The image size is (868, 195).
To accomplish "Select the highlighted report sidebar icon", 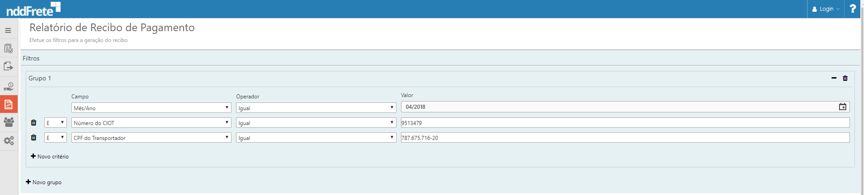I will pyautogui.click(x=9, y=104).
